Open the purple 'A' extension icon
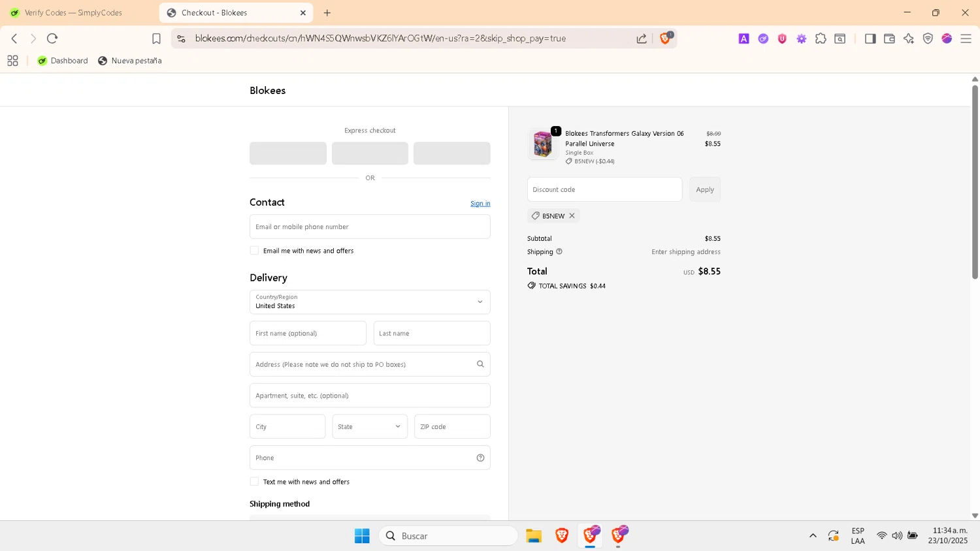The width and height of the screenshot is (980, 551). pyautogui.click(x=743, y=39)
